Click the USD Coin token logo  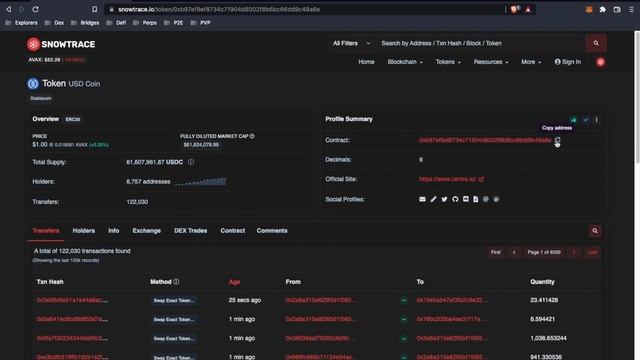click(33, 84)
